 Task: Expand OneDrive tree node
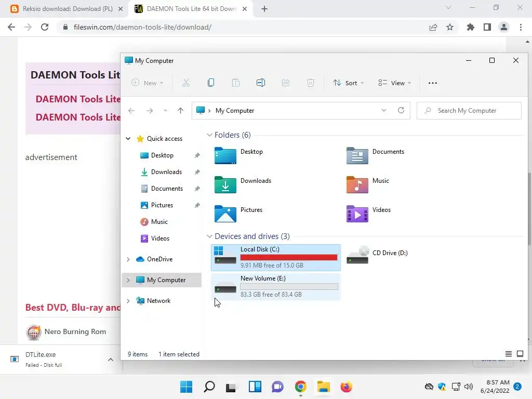pyautogui.click(x=128, y=259)
